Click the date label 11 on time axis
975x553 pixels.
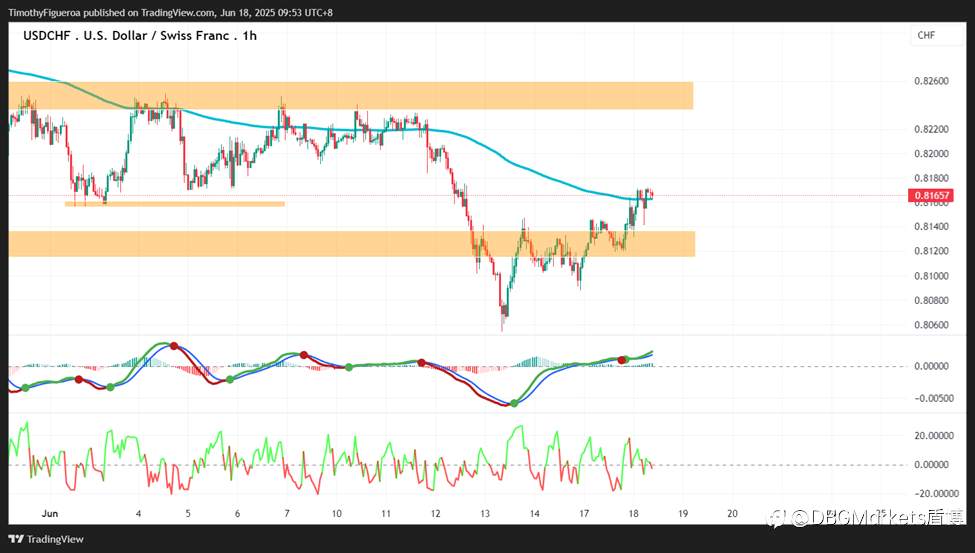(x=386, y=514)
